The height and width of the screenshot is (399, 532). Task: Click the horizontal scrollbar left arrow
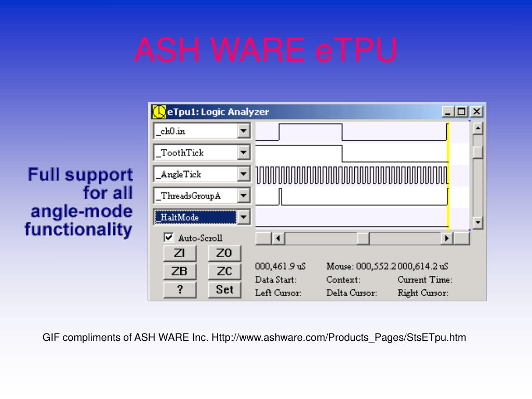click(x=278, y=238)
